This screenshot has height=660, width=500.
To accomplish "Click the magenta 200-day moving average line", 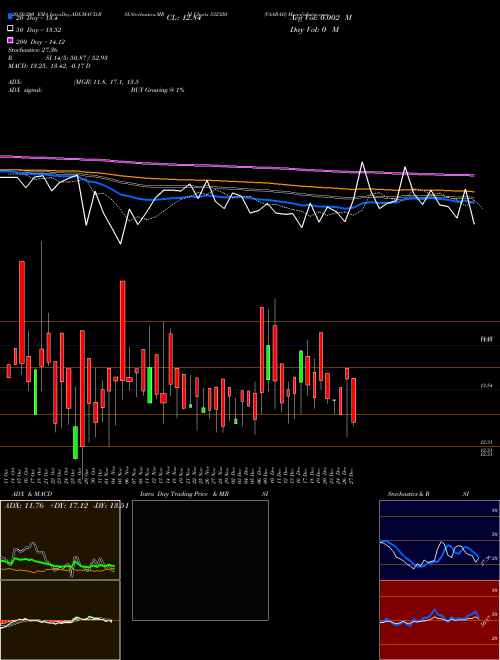I will 236,166.
